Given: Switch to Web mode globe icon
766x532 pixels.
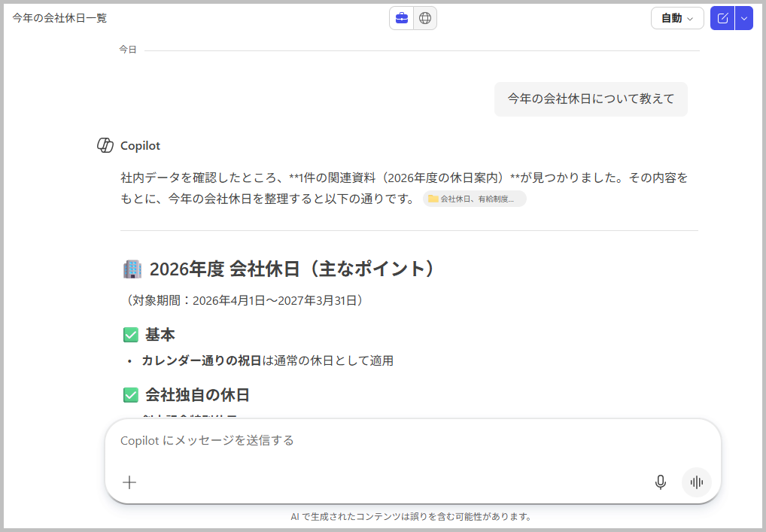Looking at the screenshot, I should pos(425,18).
